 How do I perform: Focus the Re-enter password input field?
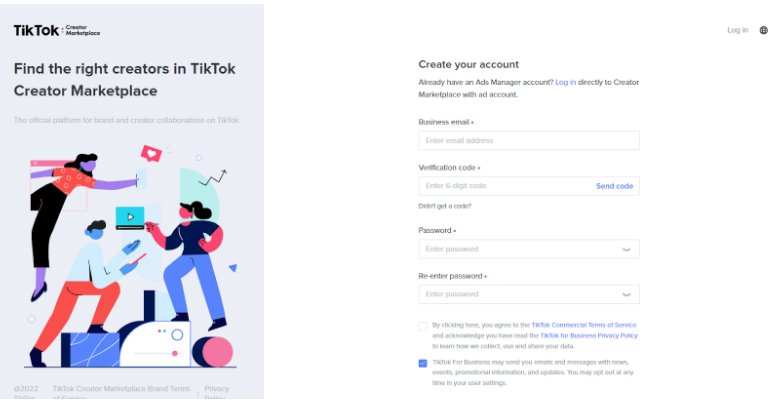[x=529, y=294]
